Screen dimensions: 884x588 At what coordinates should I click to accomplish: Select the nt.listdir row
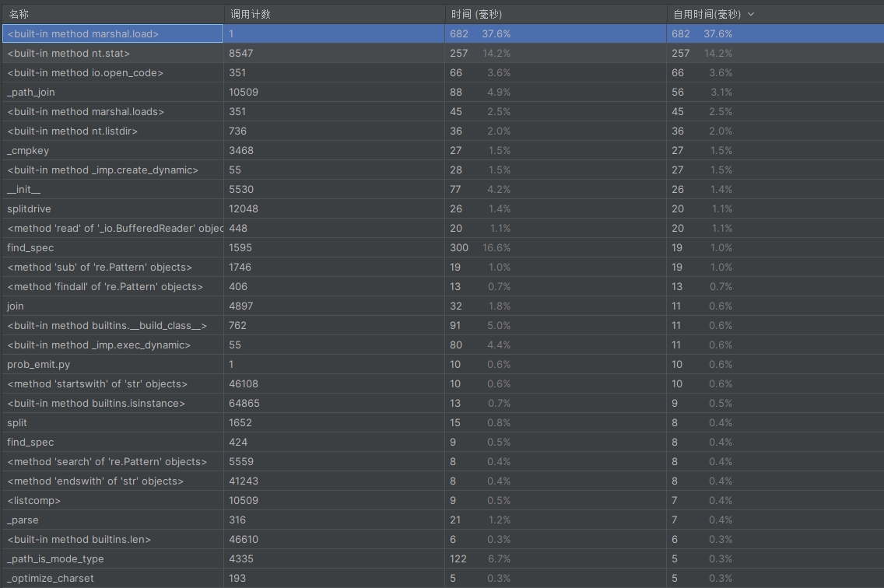point(442,131)
